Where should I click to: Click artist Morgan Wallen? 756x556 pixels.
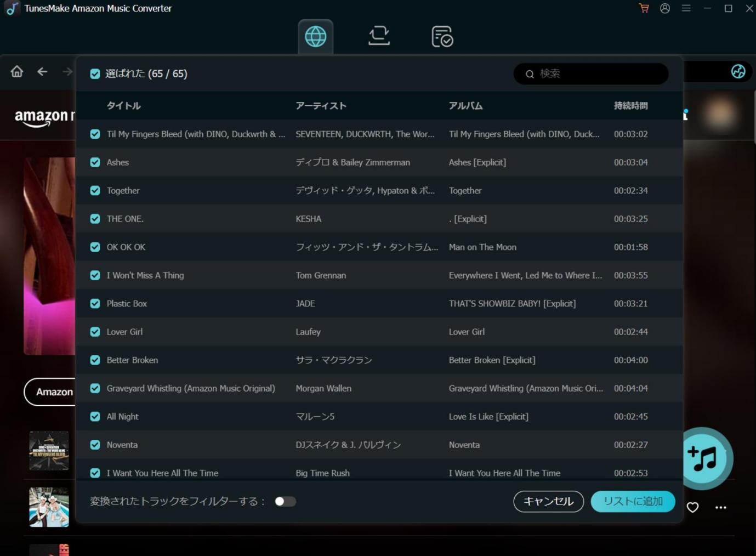coord(323,388)
